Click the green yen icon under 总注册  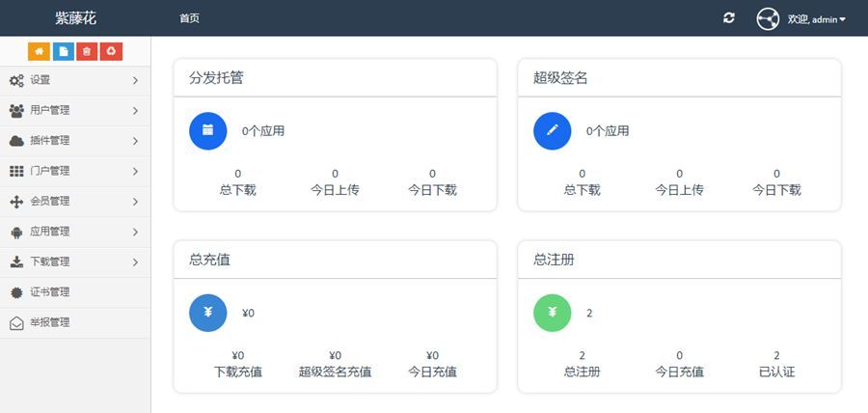pyautogui.click(x=552, y=313)
